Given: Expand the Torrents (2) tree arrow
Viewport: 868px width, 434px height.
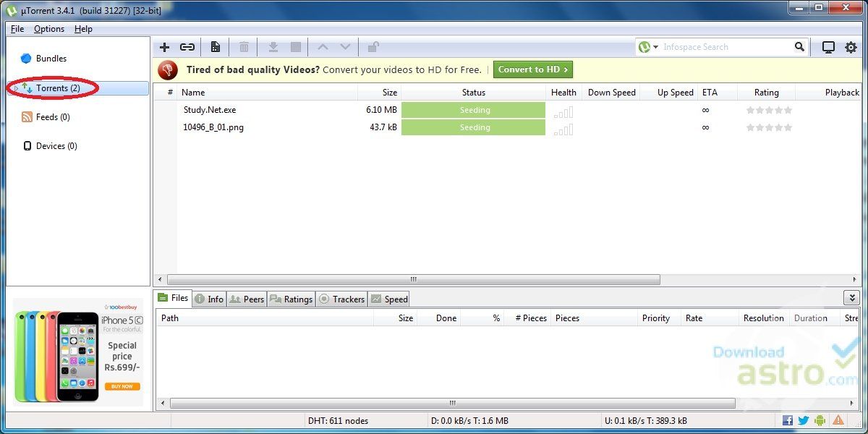Looking at the screenshot, I should 16,88.
